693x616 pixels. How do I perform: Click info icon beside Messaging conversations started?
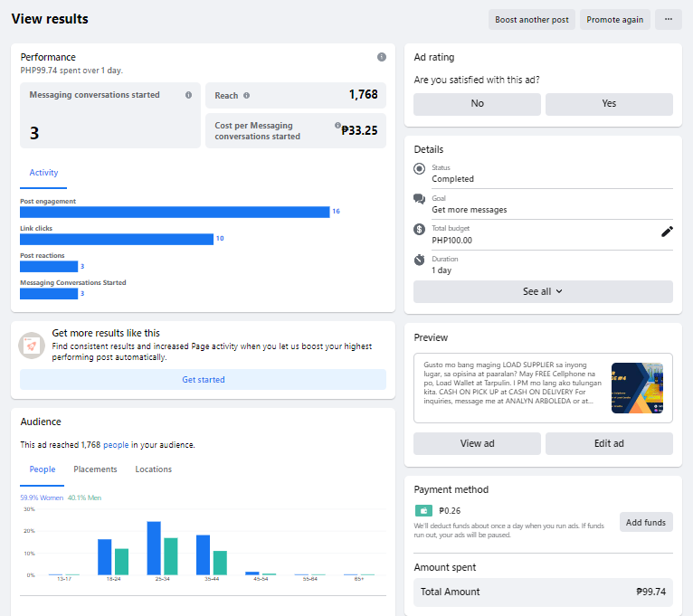188,95
